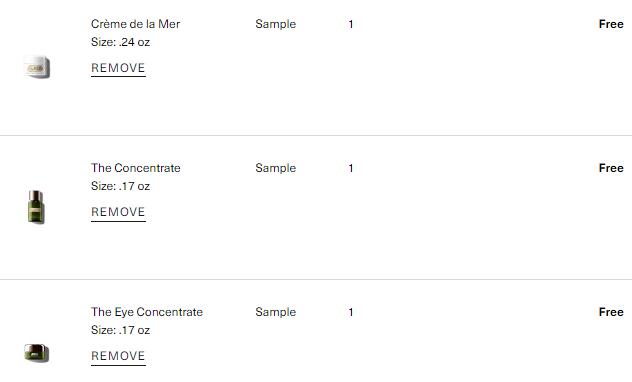Click quantity 1 for The Concentrate

pos(351,168)
